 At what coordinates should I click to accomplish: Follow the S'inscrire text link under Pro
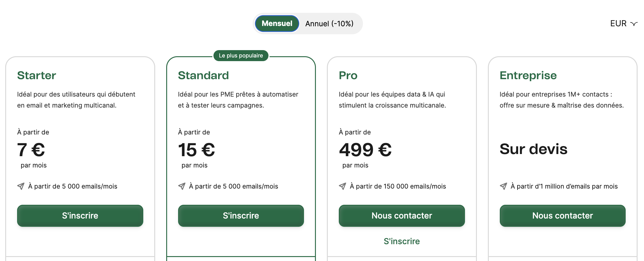coord(402,241)
